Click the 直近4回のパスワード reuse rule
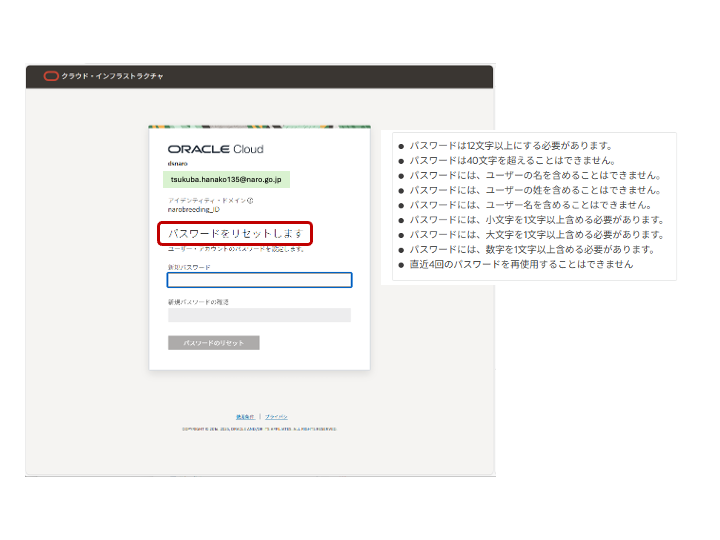Viewport: 720px width, 540px height. tap(521, 264)
